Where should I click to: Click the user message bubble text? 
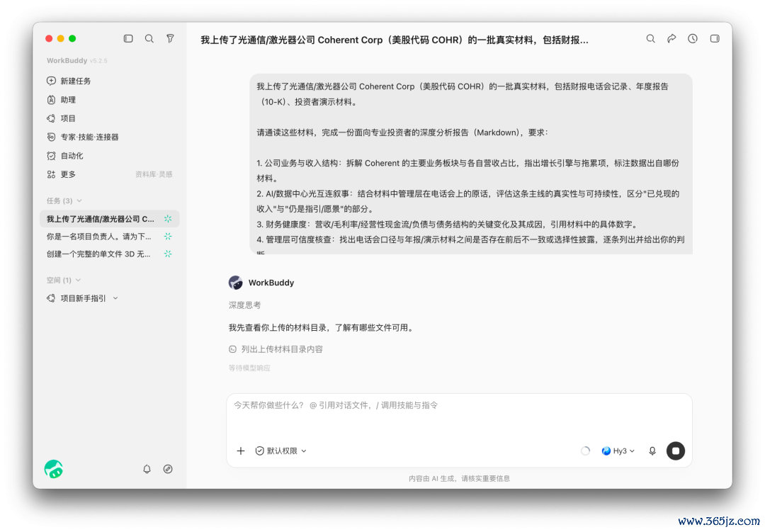[471, 164]
